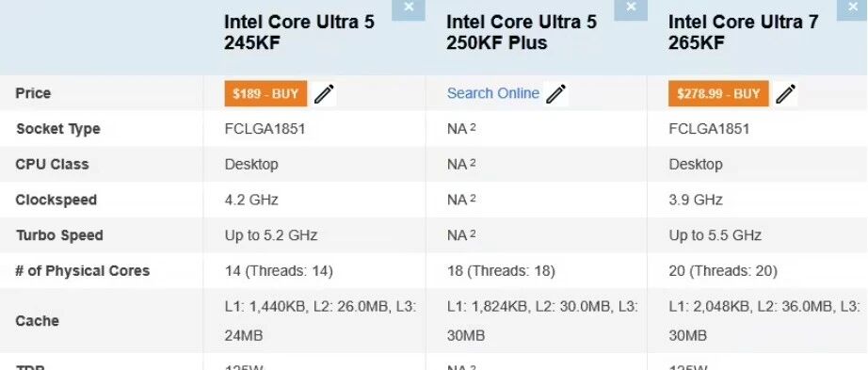
Task: Edit price with pencil icon beside $189
Action: tap(325, 93)
